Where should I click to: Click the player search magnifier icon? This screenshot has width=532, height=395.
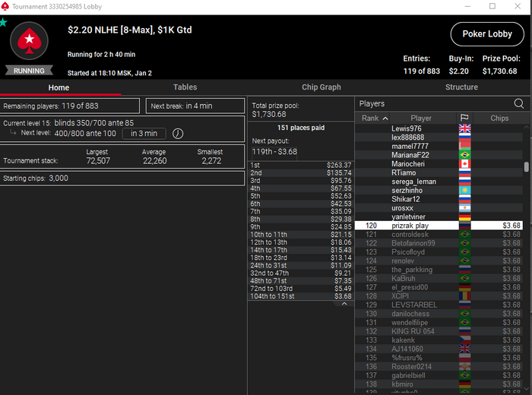519,103
